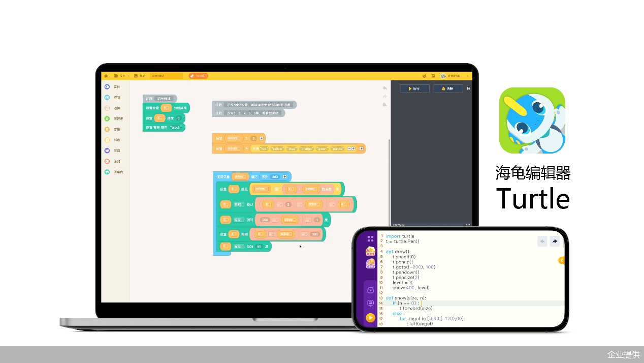Open grid menu icon on phone sidebar
Image resolution: width=644 pixels, height=363 pixels.
[x=371, y=238]
